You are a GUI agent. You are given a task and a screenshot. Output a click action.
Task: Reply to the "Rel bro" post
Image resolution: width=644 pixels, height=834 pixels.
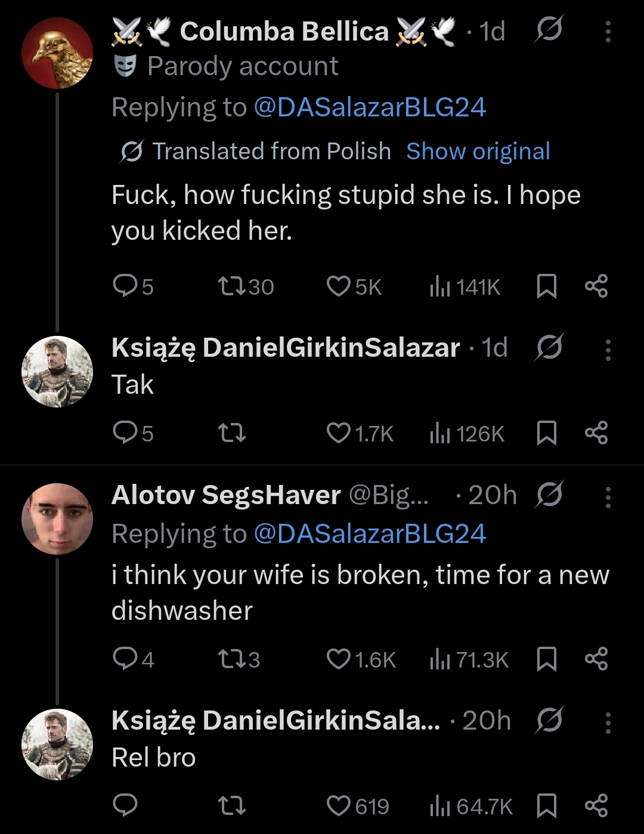[x=125, y=806]
